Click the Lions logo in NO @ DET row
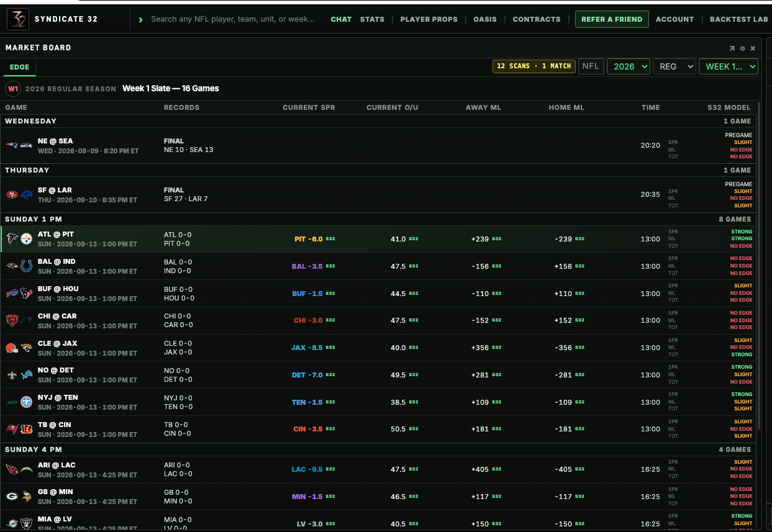 [26, 375]
